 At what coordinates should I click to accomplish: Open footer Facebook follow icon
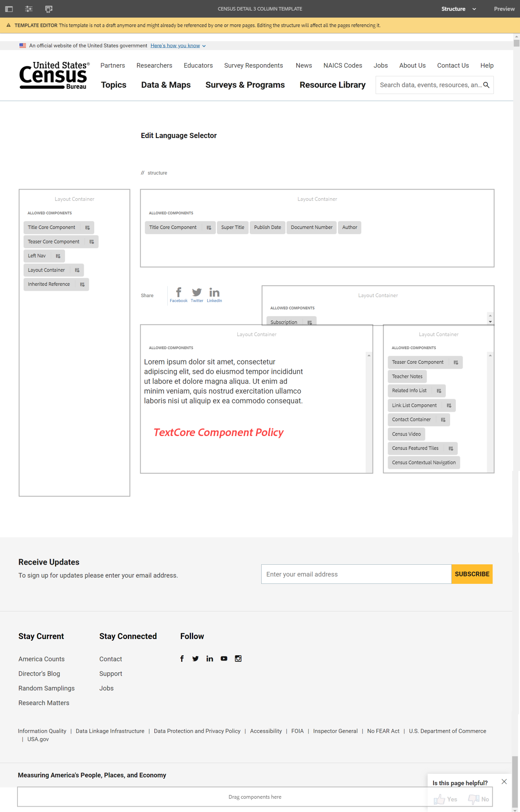coord(182,659)
